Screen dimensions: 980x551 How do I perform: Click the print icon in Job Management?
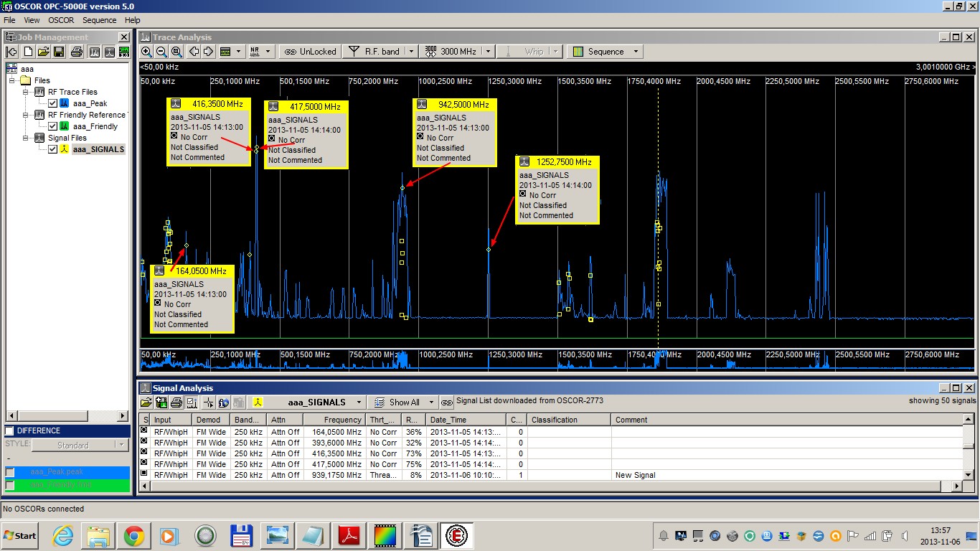[76, 52]
